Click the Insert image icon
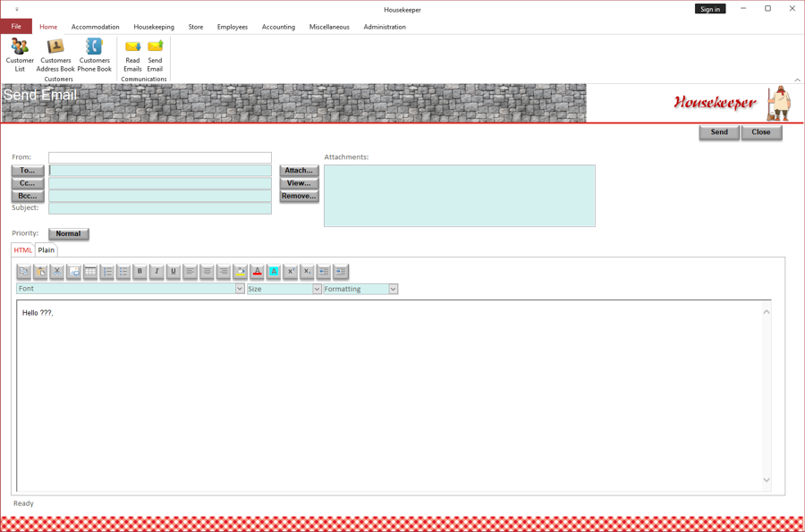The height and width of the screenshot is (532, 805). [x=74, y=272]
